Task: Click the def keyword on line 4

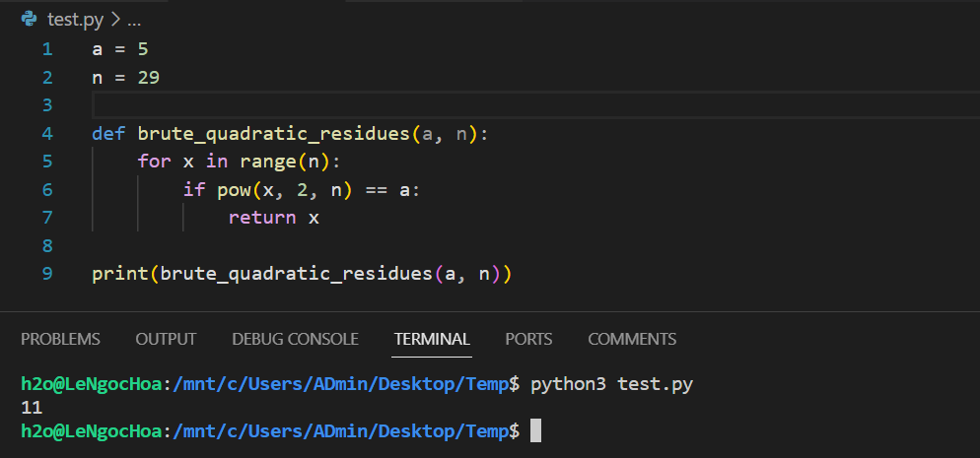Action: click(x=108, y=133)
